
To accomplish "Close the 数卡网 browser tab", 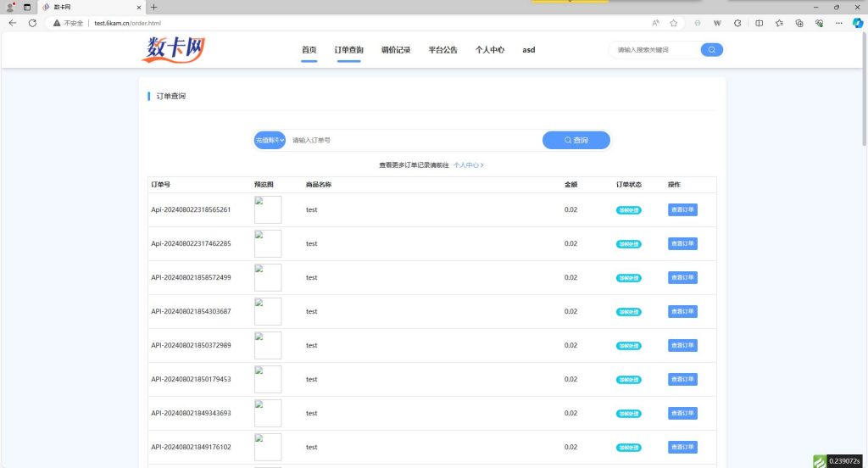I will [138, 7].
